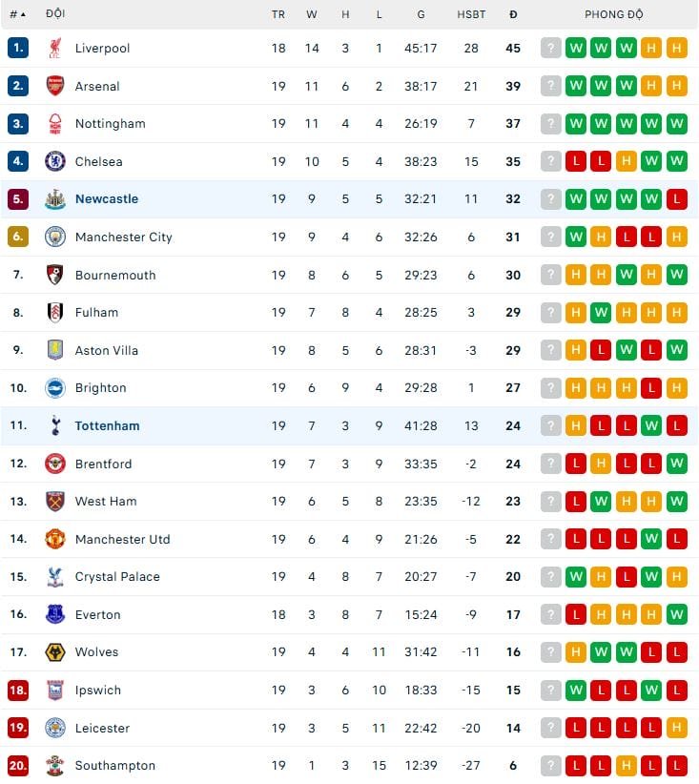Screen dimensions: 699x784
Task: Open the Nottingham team link
Action: tap(111, 124)
